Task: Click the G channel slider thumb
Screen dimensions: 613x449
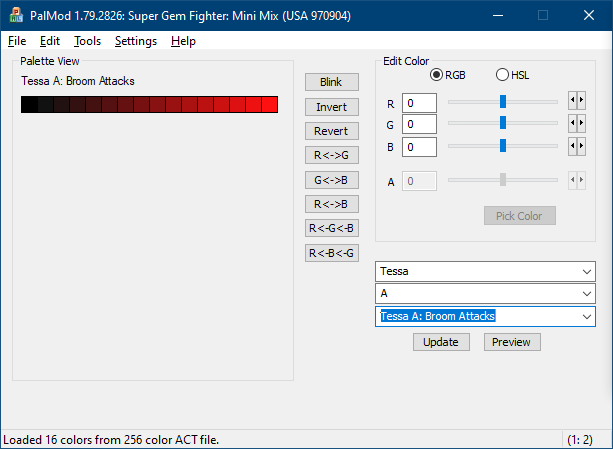Action: [503, 123]
